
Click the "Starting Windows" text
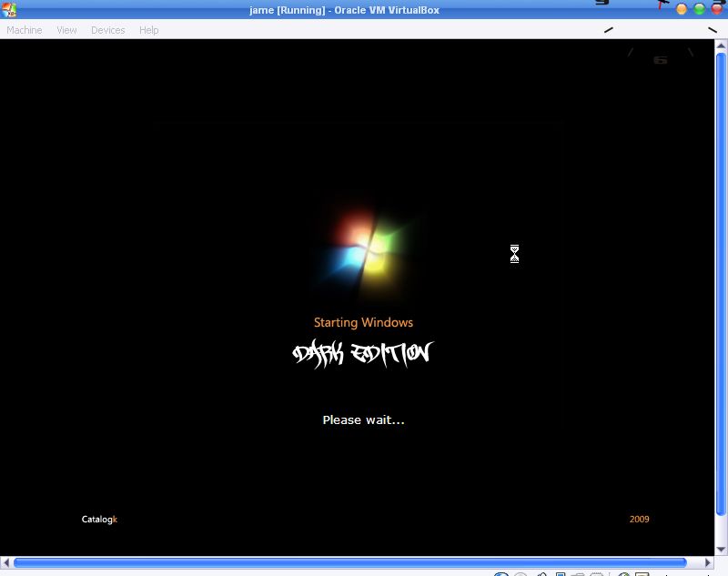coord(363,323)
